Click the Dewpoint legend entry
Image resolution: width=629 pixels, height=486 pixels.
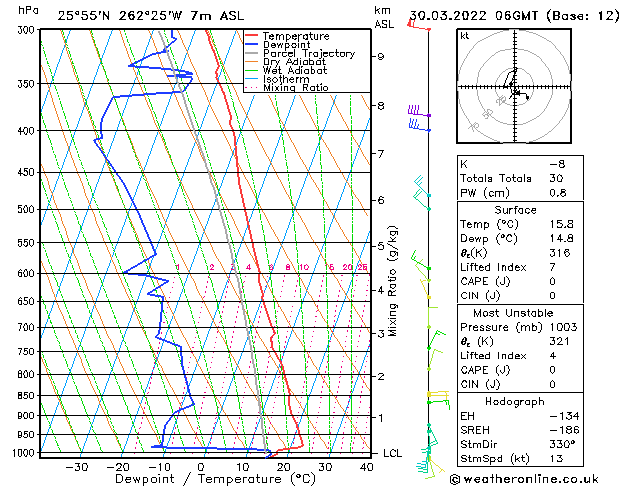pyautogui.click(x=286, y=45)
